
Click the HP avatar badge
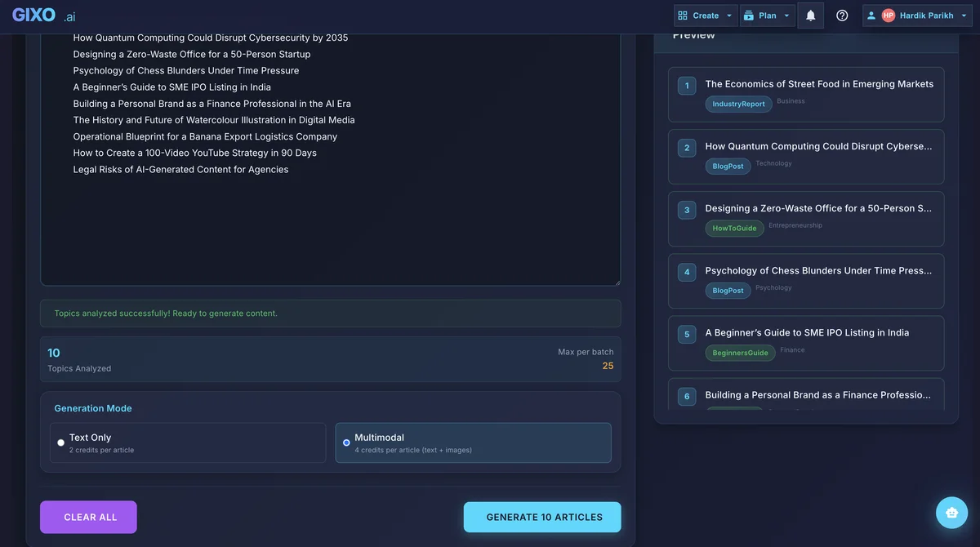887,15
